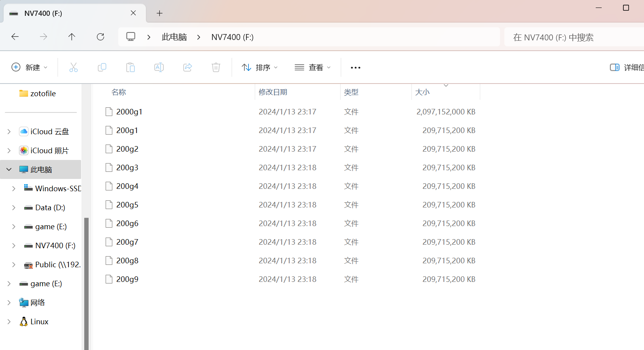The height and width of the screenshot is (350, 644).
Task: Expand the iCloud 云盘 tree node
Action: point(9,131)
